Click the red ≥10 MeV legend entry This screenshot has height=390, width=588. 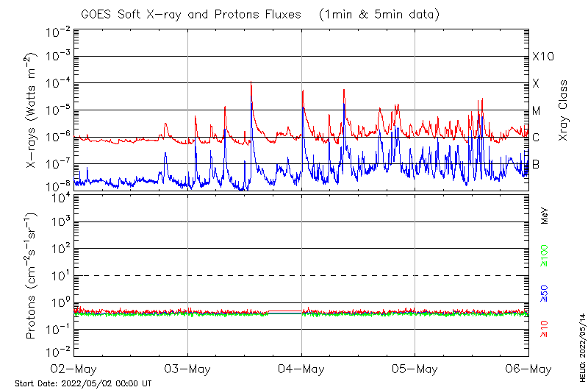tap(544, 329)
